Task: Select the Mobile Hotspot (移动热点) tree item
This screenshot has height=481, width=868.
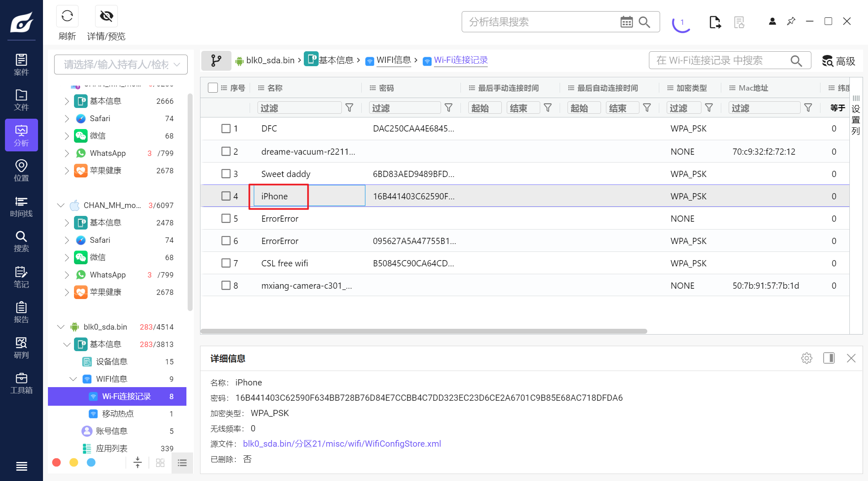Action: click(118, 414)
